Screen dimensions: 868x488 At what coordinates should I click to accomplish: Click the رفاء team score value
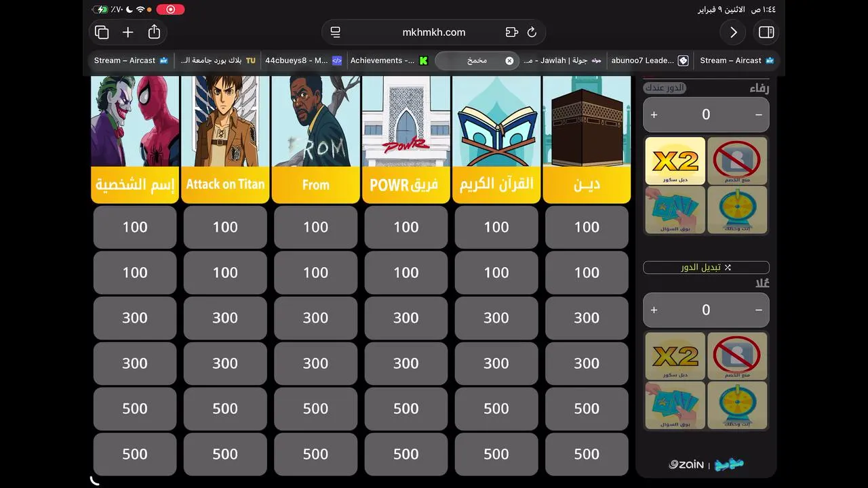[x=706, y=115]
